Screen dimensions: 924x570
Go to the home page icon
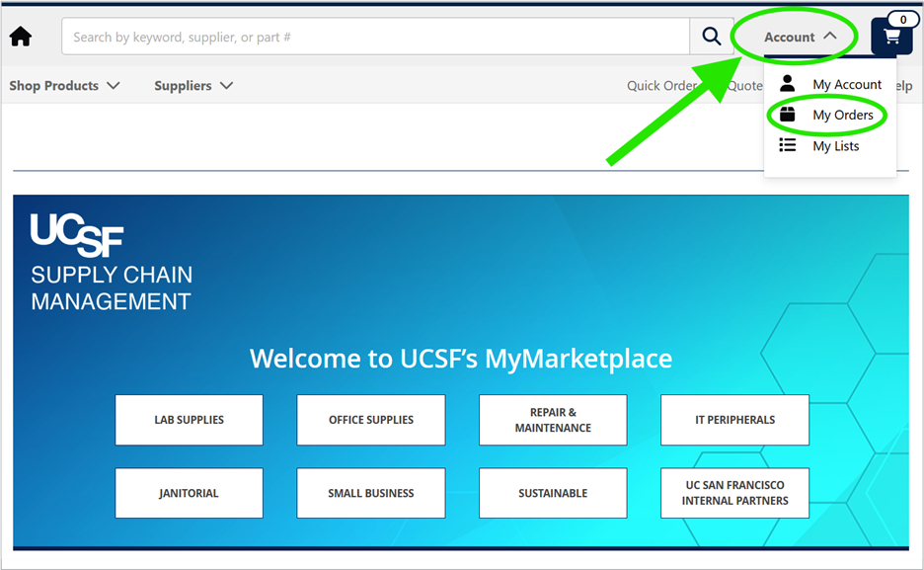click(21, 37)
